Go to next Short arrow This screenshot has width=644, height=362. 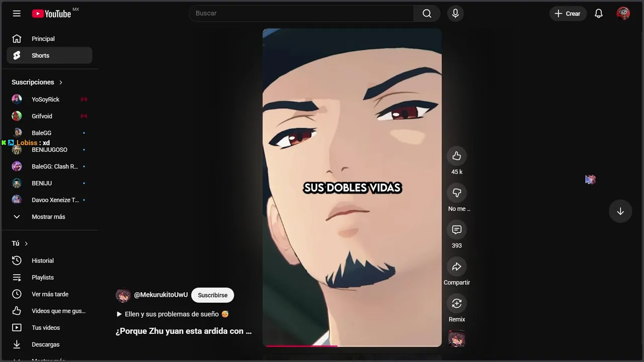tap(620, 211)
